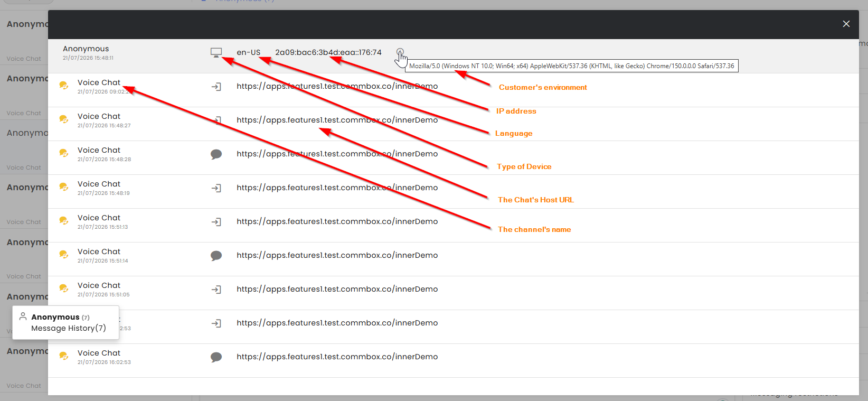The height and width of the screenshot is (401, 868).
Task: Click the innerDemo URL in the 15:48:28 row
Action: [x=337, y=154]
